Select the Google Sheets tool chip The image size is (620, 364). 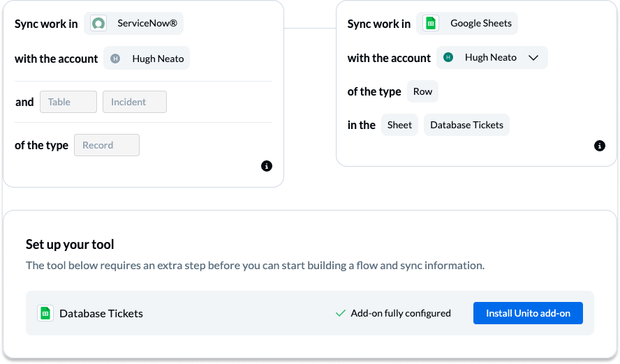467,23
